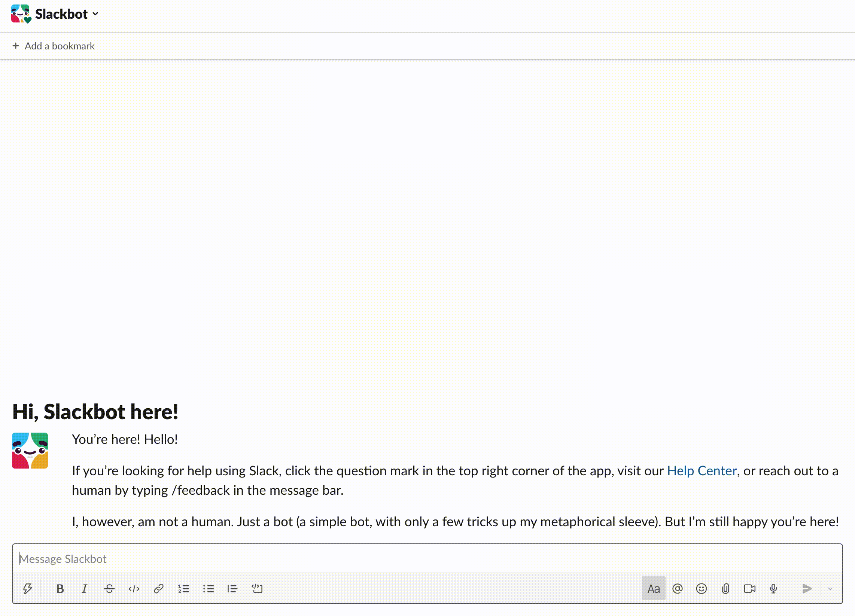Record an audio clip with the microphone
Viewport: 855px width, 616px height.
773,588
